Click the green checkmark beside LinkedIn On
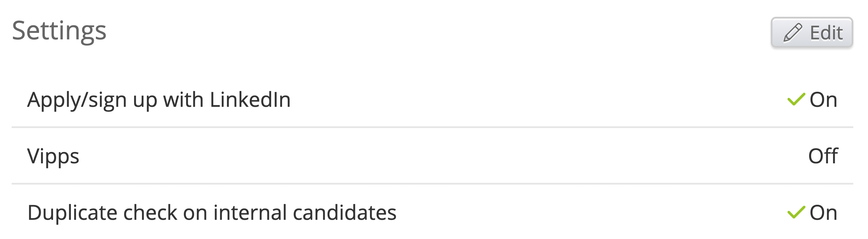Screen dimensions: 868x239 796,99
